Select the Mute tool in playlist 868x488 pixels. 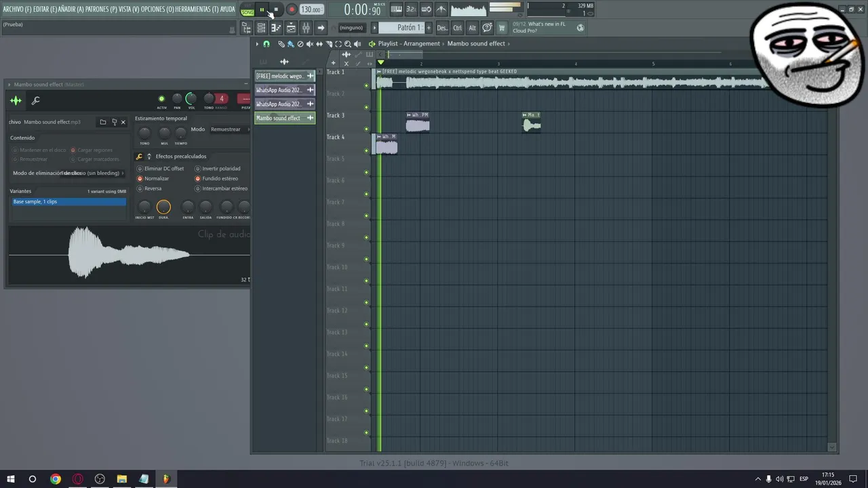click(310, 44)
